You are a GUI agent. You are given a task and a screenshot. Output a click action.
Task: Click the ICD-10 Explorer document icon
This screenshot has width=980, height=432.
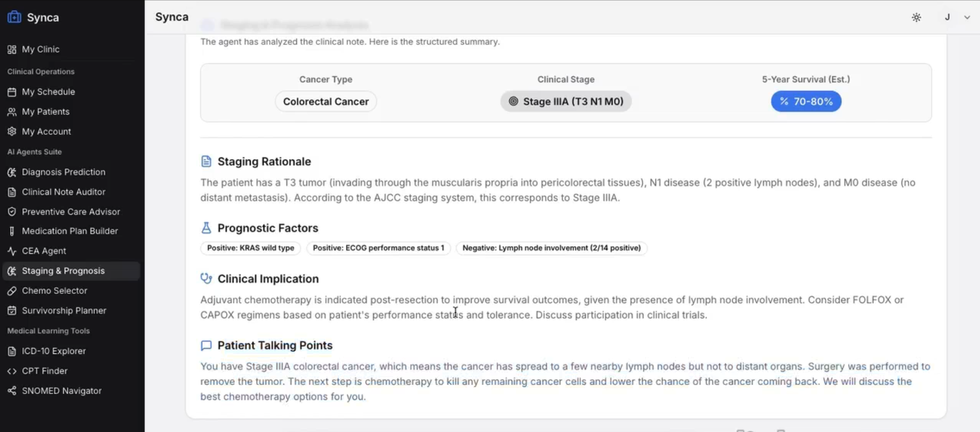click(12, 351)
